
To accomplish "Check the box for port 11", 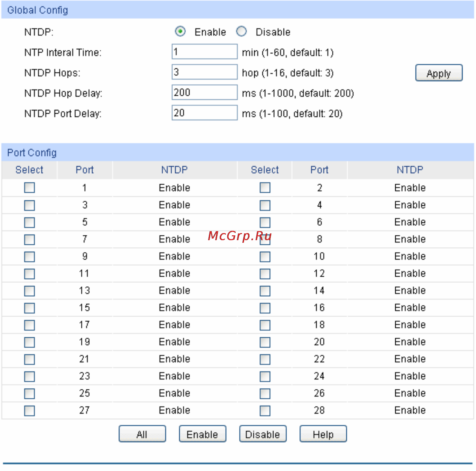I will click(x=29, y=274).
